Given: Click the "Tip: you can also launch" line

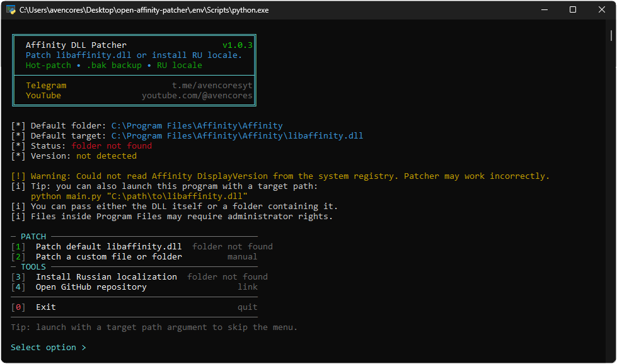Looking at the screenshot, I should pos(164,186).
